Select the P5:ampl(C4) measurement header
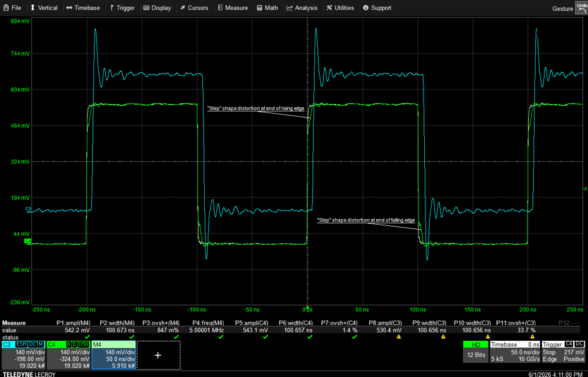 pos(252,323)
